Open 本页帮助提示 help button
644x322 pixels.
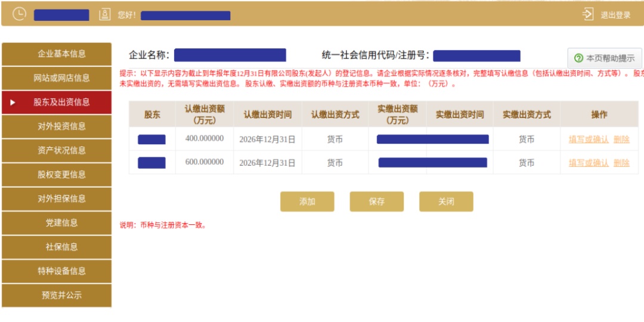[x=605, y=58]
